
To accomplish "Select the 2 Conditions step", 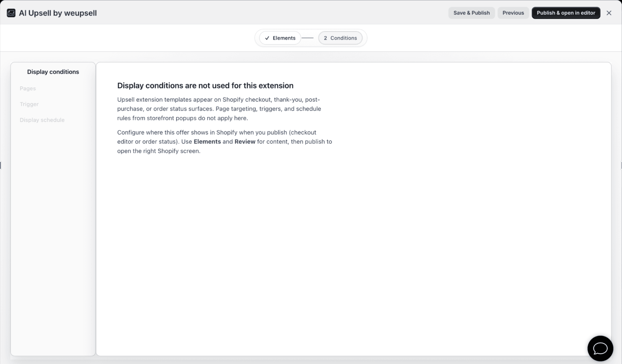I will point(340,38).
